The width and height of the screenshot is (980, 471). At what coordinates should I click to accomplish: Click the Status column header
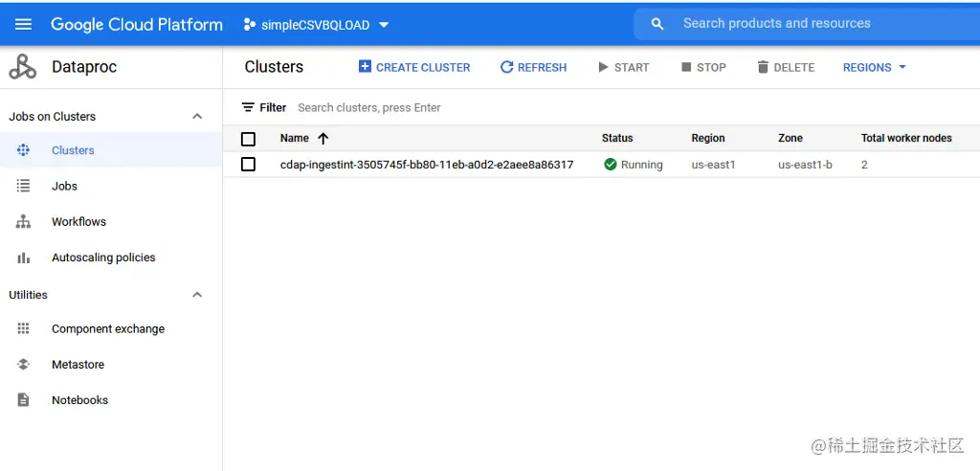coord(617,138)
